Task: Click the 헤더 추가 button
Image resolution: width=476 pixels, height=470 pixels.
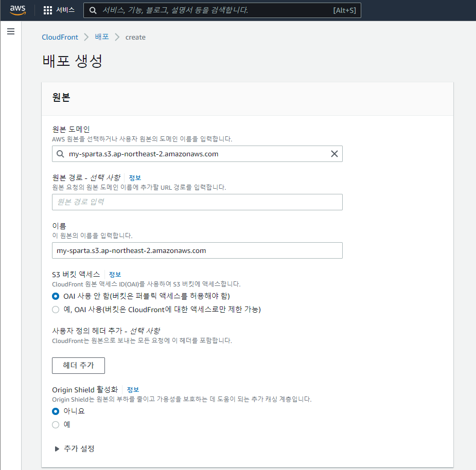Action: [x=78, y=366]
